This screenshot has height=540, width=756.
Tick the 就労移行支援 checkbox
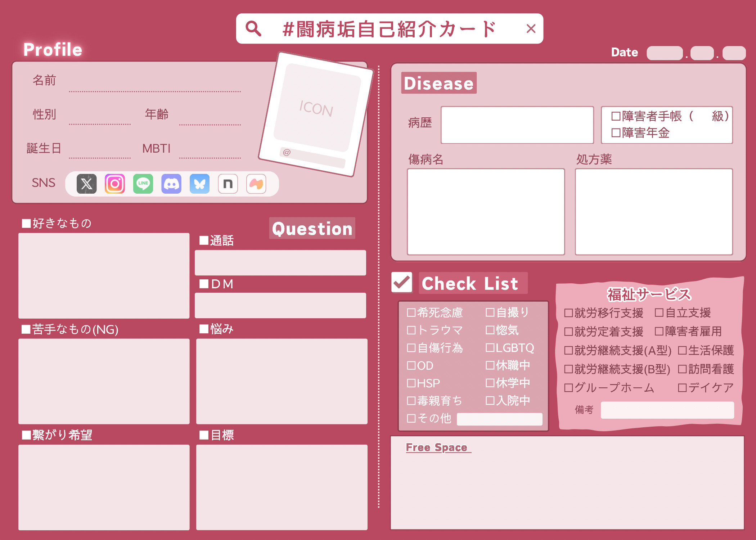pos(568,313)
